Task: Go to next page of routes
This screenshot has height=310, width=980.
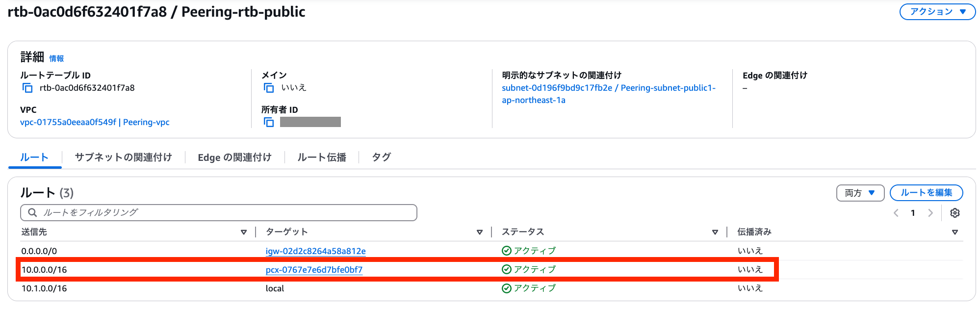Action: (930, 213)
